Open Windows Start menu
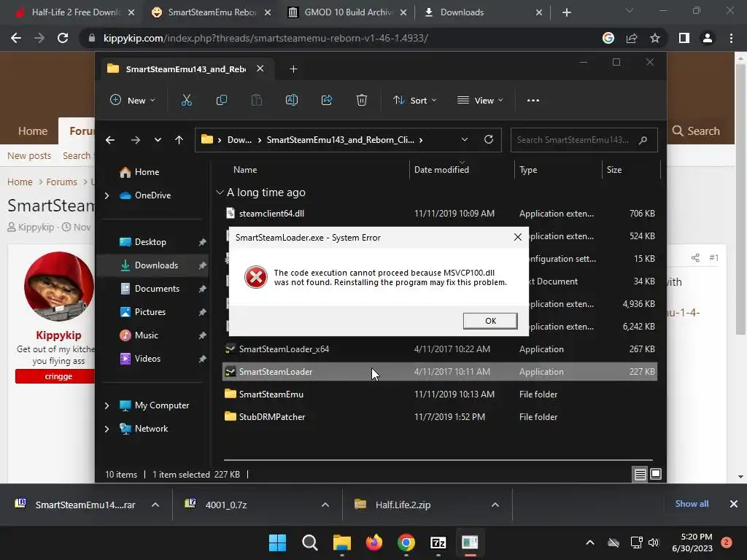The height and width of the screenshot is (560, 747). click(x=277, y=542)
